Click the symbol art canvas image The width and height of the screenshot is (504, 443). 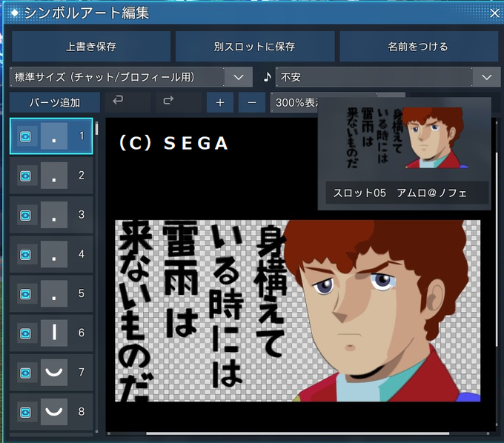point(298,310)
